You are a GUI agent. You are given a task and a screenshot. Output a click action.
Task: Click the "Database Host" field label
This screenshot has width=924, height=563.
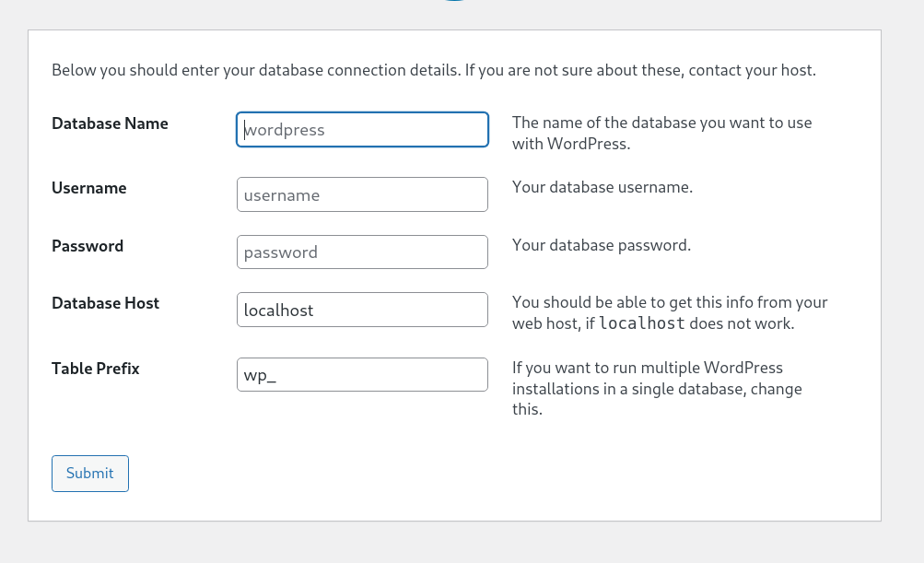(105, 303)
